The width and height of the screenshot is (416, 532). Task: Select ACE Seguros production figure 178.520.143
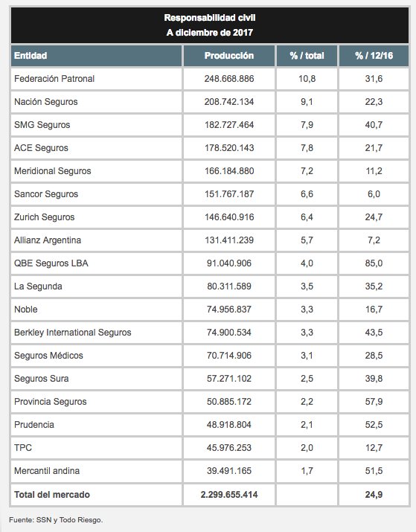pyautogui.click(x=229, y=148)
